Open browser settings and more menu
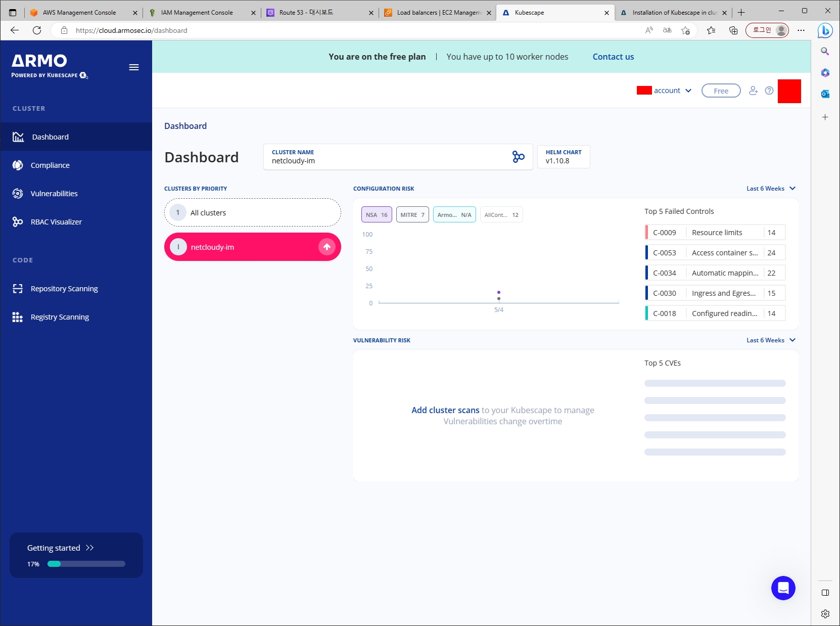This screenshot has height=626, width=840. point(801,30)
